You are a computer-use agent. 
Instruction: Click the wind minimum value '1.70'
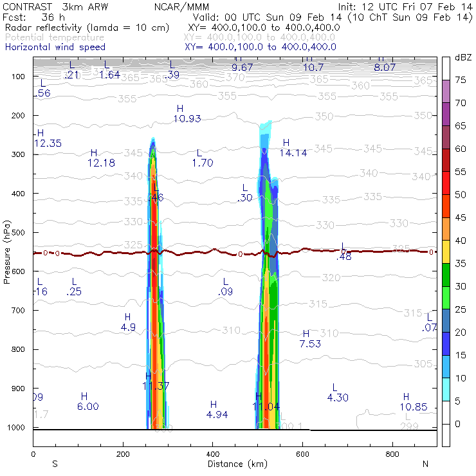click(x=203, y=163)
